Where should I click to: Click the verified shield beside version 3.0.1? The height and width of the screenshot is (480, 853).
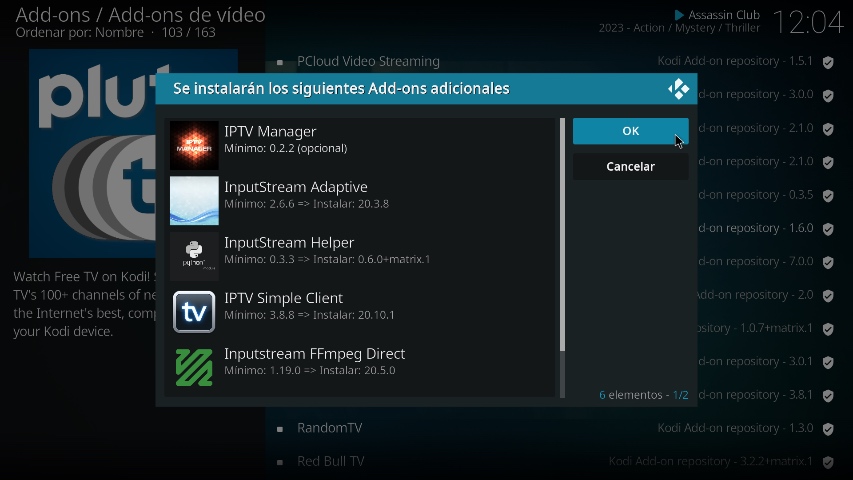(x=828, y=362)
